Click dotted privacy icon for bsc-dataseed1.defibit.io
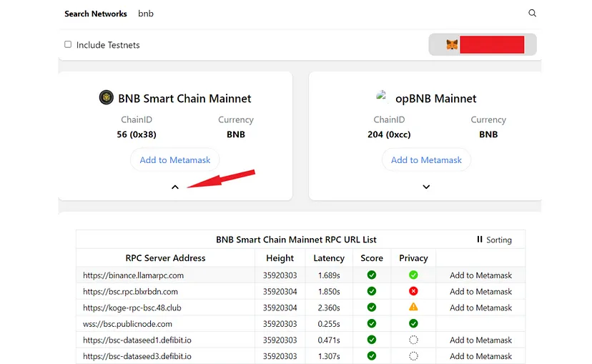This screenshot has height=364, width=592. tap(413, 340)
